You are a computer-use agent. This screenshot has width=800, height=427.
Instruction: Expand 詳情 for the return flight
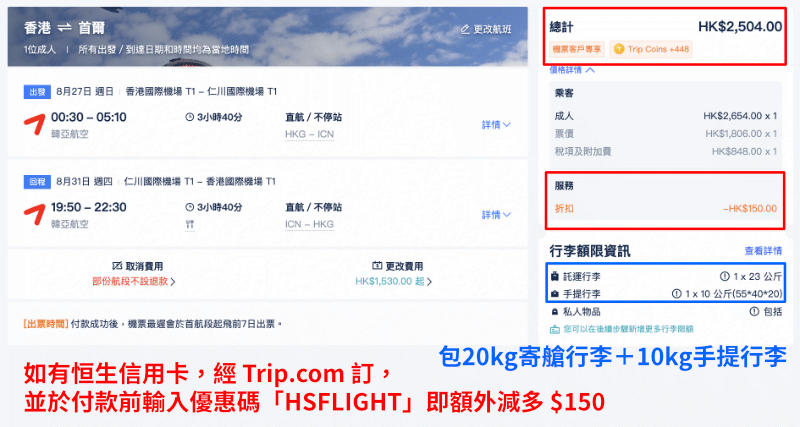tap(496, 215)
